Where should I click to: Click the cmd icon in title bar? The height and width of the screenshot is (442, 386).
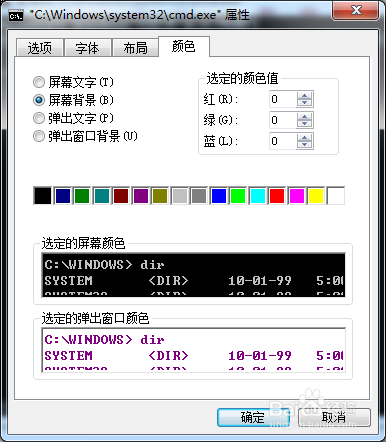pos(16,15)
